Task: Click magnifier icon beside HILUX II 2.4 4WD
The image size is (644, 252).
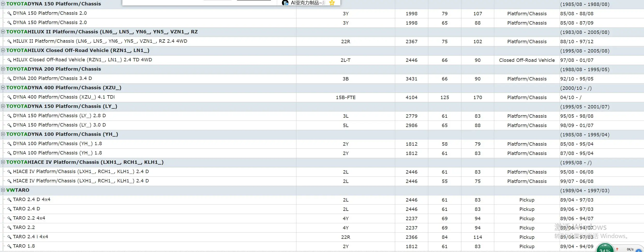Action: tap(9, 41)
